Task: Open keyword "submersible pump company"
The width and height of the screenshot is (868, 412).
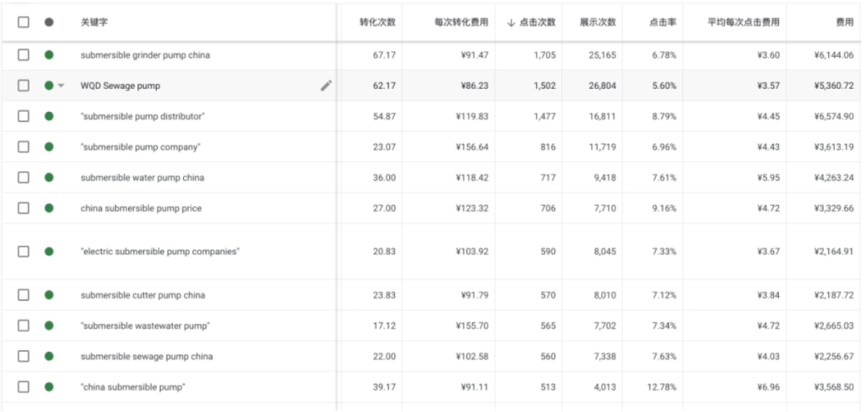Action: coord(140,148)
